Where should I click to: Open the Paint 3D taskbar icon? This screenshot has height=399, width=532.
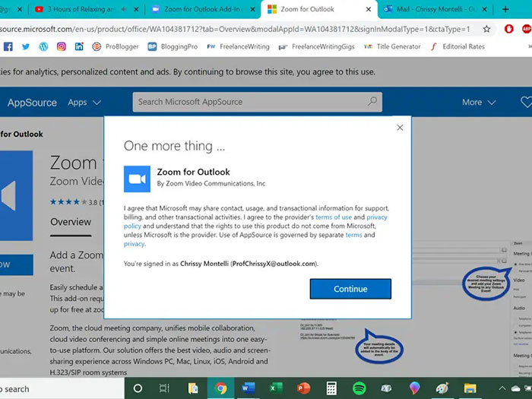pos(414,388)
